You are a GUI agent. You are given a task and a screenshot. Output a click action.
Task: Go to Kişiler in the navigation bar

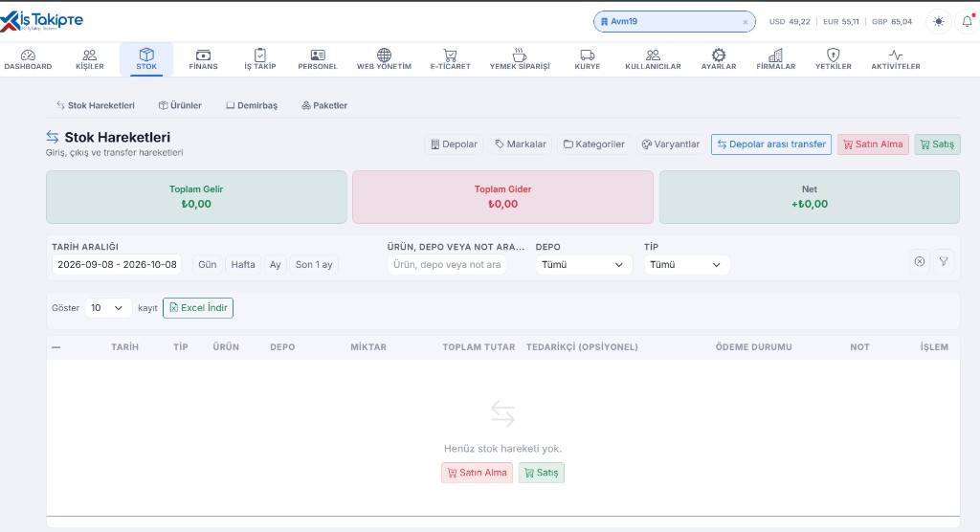point(90,59)
